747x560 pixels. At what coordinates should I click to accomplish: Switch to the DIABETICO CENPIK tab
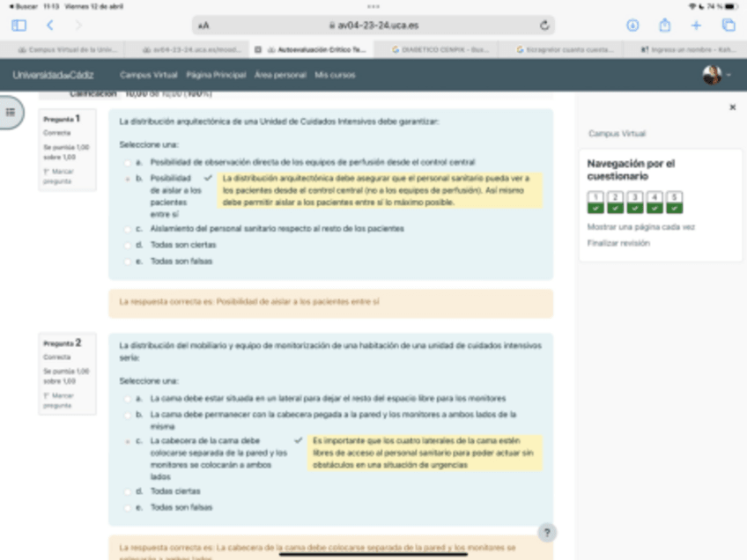(440, 49)
